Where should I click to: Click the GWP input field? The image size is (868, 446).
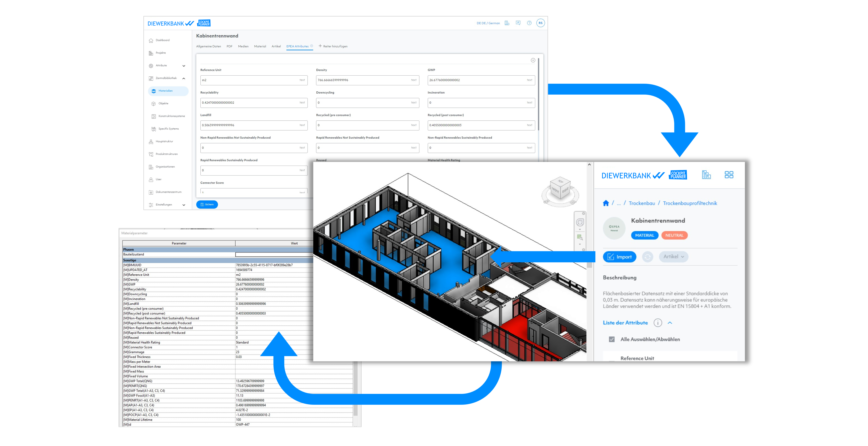click(481, 80)
